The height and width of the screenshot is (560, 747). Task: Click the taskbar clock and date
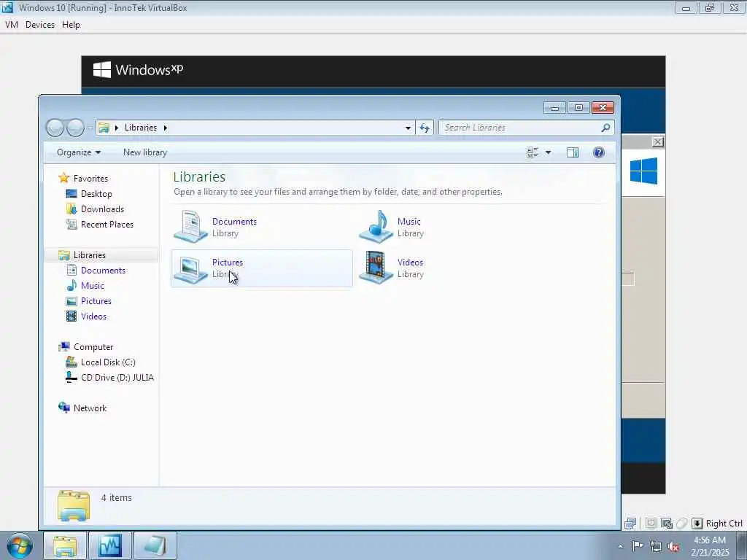point(710,546)
